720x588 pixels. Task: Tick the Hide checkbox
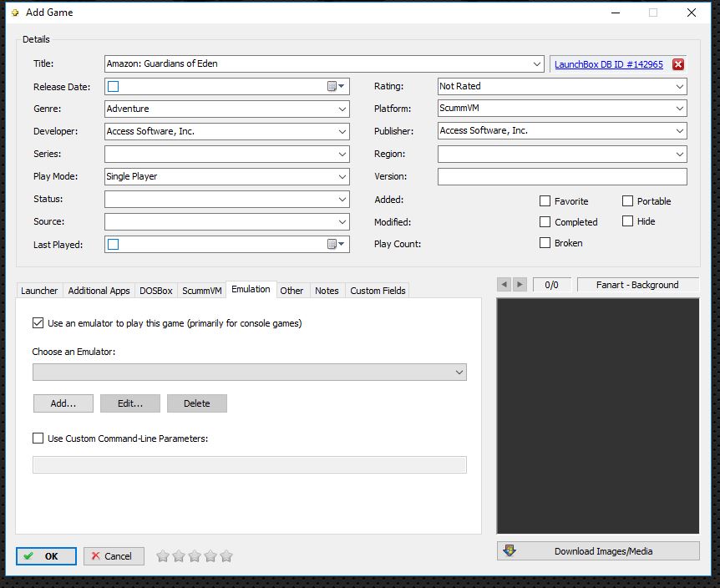pos(627,221)
